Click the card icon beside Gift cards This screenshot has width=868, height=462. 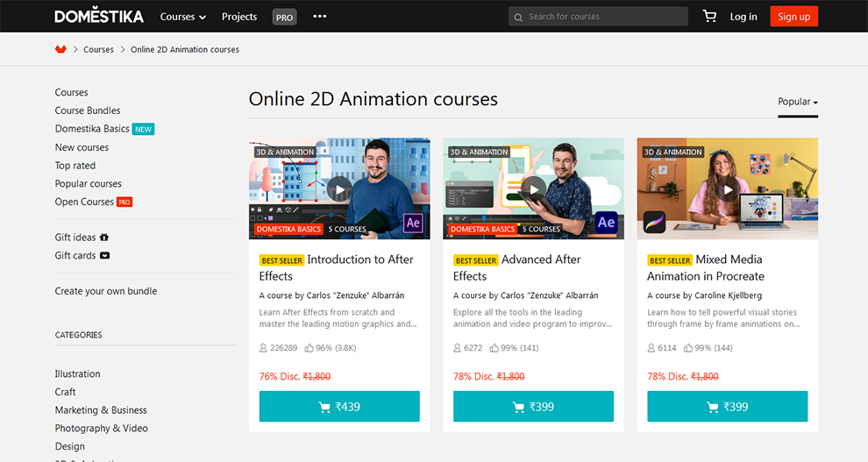pos(104,255)
